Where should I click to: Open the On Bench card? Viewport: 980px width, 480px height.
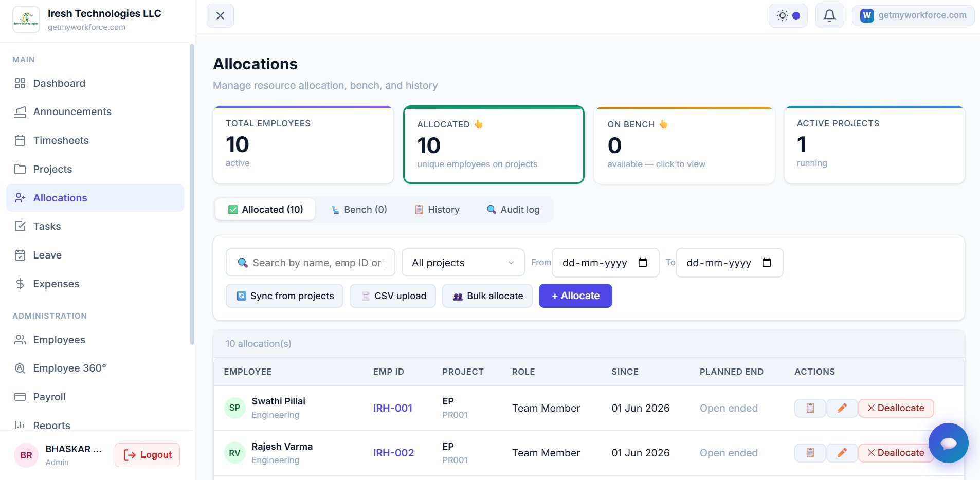684,145
